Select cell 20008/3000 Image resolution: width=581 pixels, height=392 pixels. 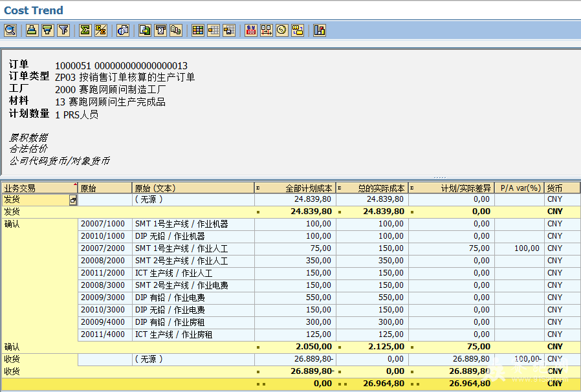click(x=105, y=285)
